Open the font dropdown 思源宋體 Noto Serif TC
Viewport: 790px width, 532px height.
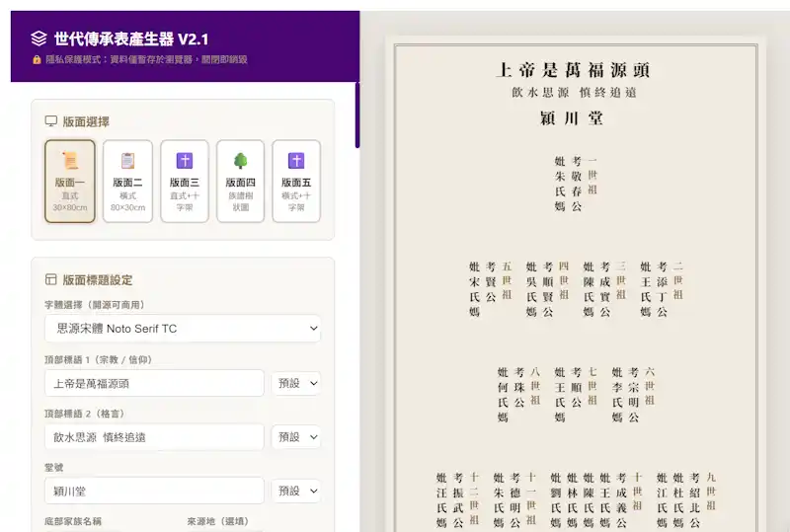(x=183, y=329)
